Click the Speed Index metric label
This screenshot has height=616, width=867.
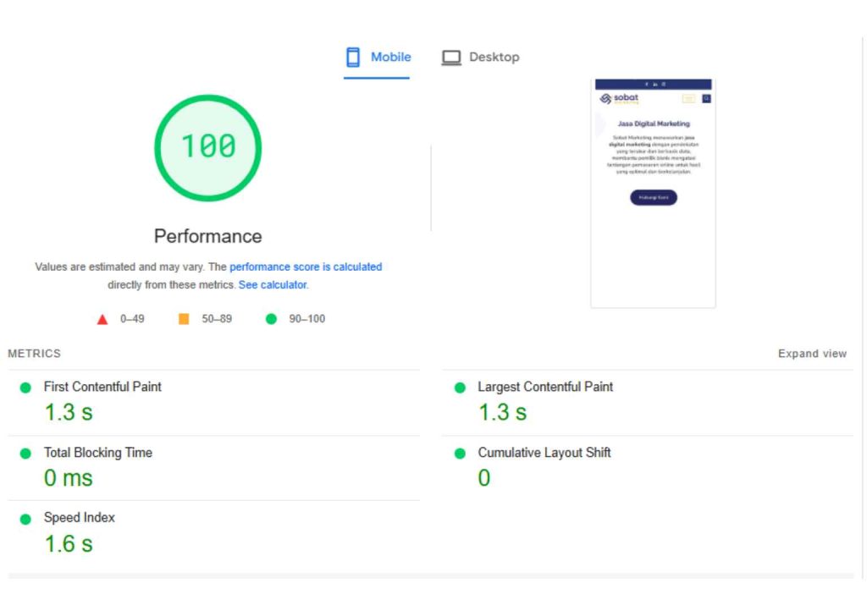(80, 518)
